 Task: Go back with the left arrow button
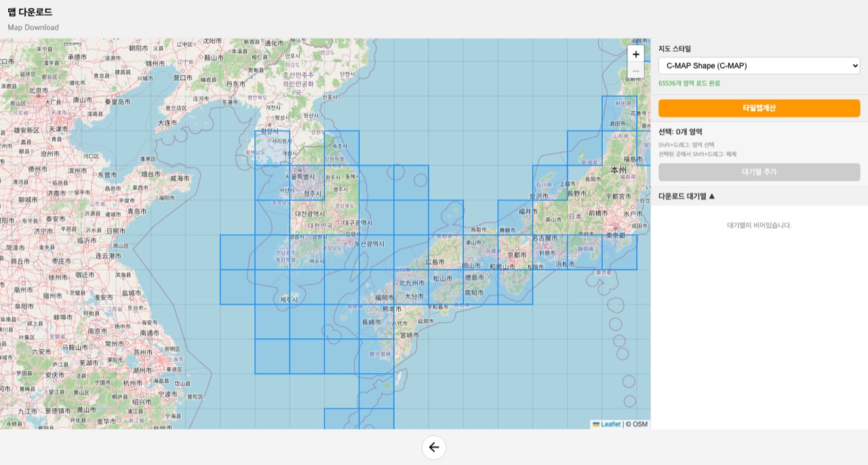tap(434, 447)
